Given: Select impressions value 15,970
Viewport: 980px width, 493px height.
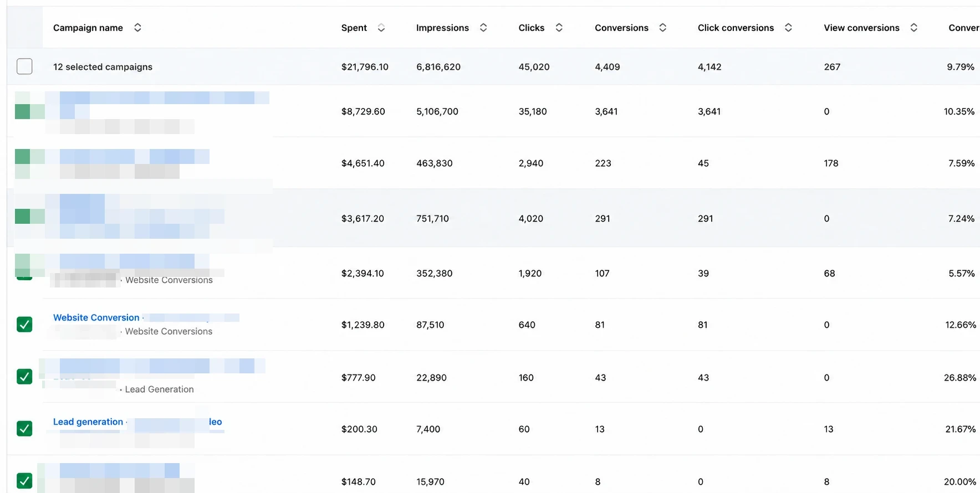Looking at the screenshot, I should [430, 482].
